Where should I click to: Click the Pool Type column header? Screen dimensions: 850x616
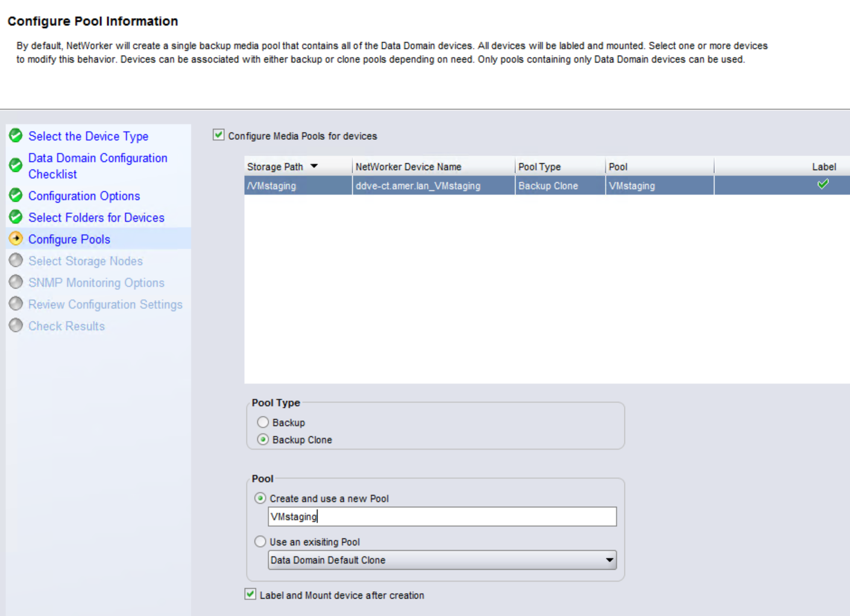click(x=540, y=167)
